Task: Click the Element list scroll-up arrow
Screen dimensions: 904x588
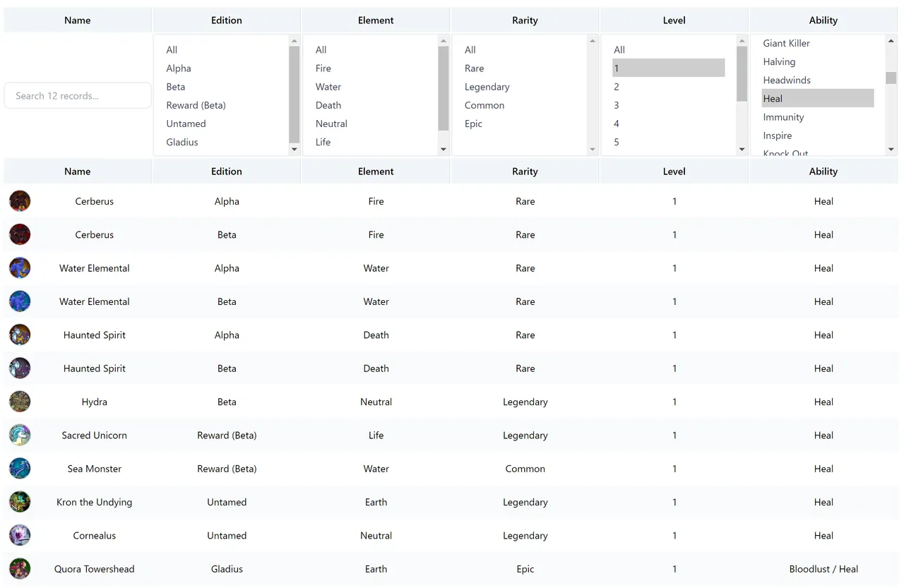Action: (x=444, y=41)
